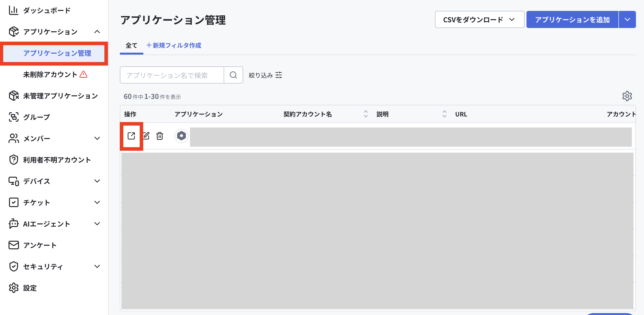Click the アプリケーションを追加 button
This screenshot has width=644, height=315.
coord(572,19)
